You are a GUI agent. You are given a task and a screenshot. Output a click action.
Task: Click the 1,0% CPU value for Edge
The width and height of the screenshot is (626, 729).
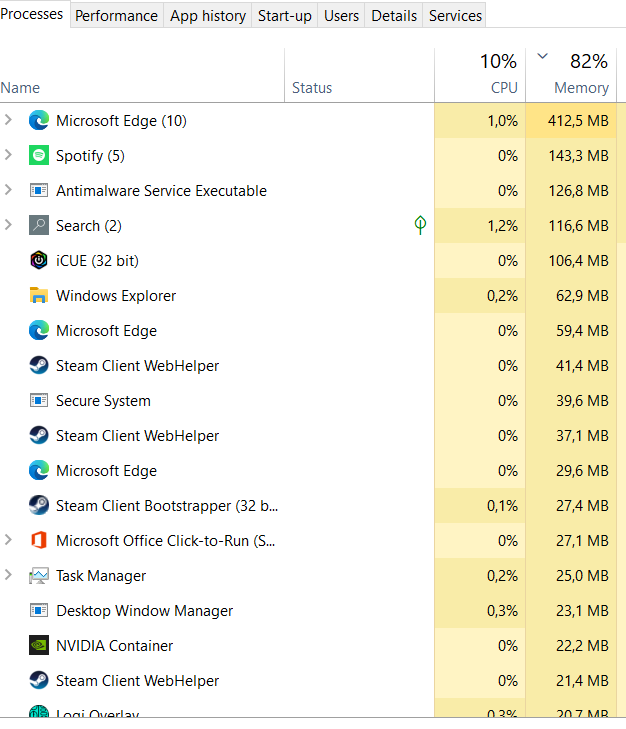502,121
